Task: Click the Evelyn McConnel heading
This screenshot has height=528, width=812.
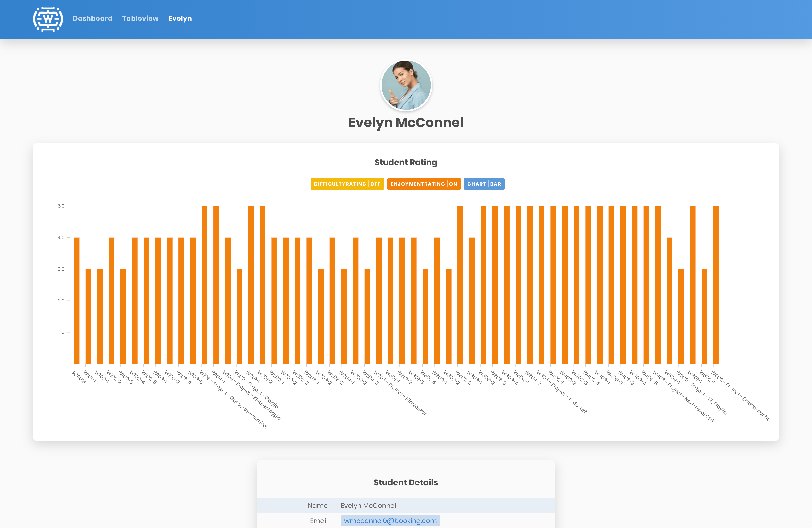Action: (x=406, y=123)
